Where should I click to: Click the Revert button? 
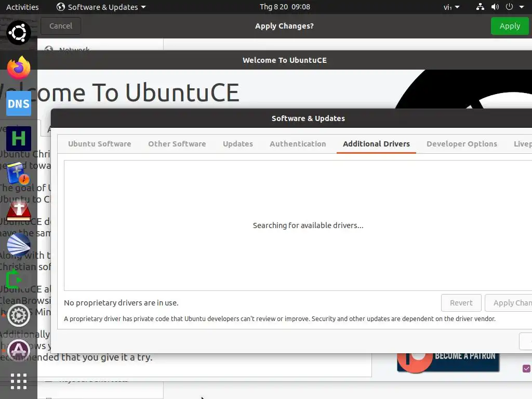[461, 303]
